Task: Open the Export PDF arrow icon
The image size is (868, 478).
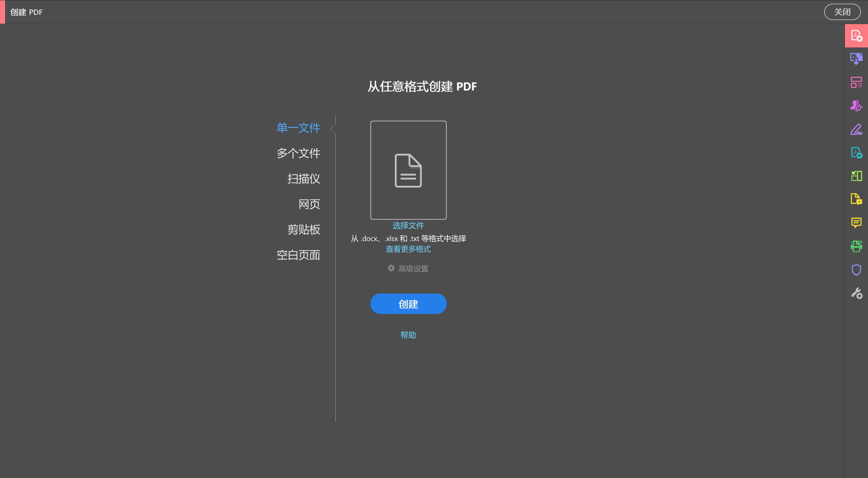Action: pyautogui.click(x=856, y=153)
